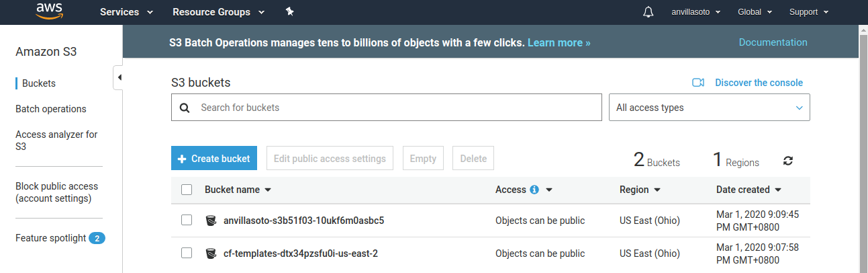Viewport: 868px width, 273px height.
Task: Open the All access types filter
Action: tap(709, 108)
